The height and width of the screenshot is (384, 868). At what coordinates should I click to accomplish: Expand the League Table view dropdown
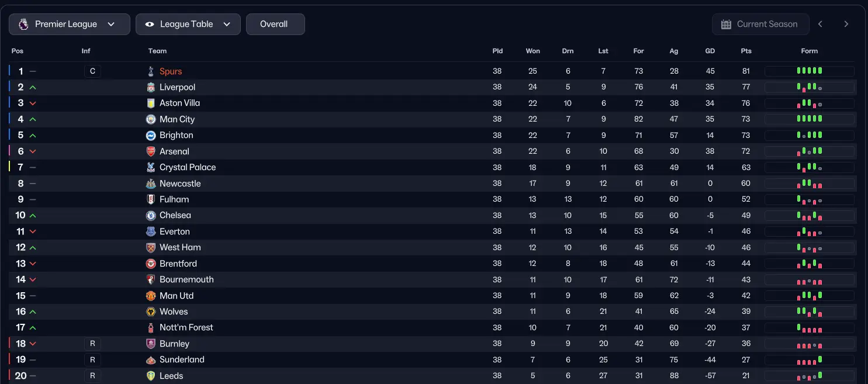click(188, 25)
